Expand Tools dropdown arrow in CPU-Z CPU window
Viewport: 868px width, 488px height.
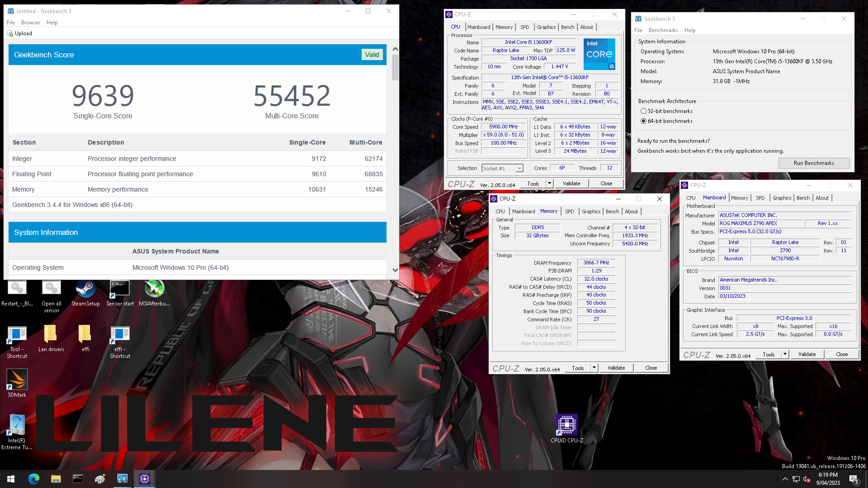(x=549, y=183)
